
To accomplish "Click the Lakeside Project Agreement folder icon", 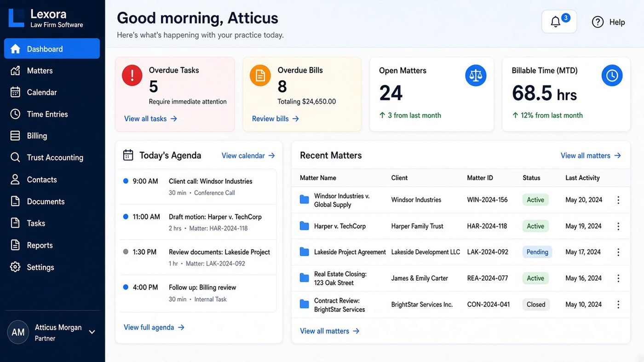I will (304, 252).
